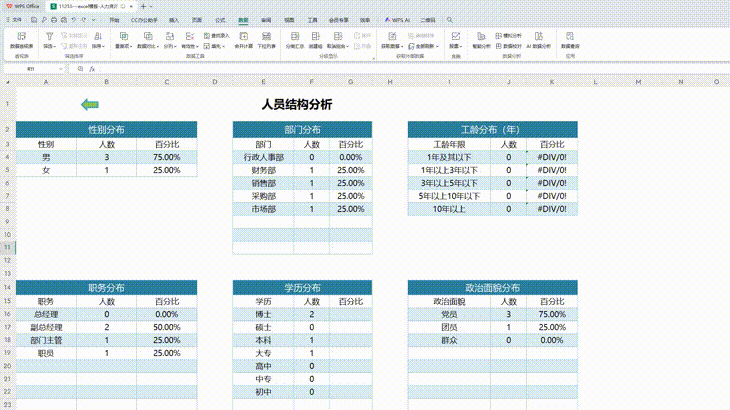Select the 人员结构分析 title cell
The width and height of the screenshot is (730, 410).
point(297,104)
